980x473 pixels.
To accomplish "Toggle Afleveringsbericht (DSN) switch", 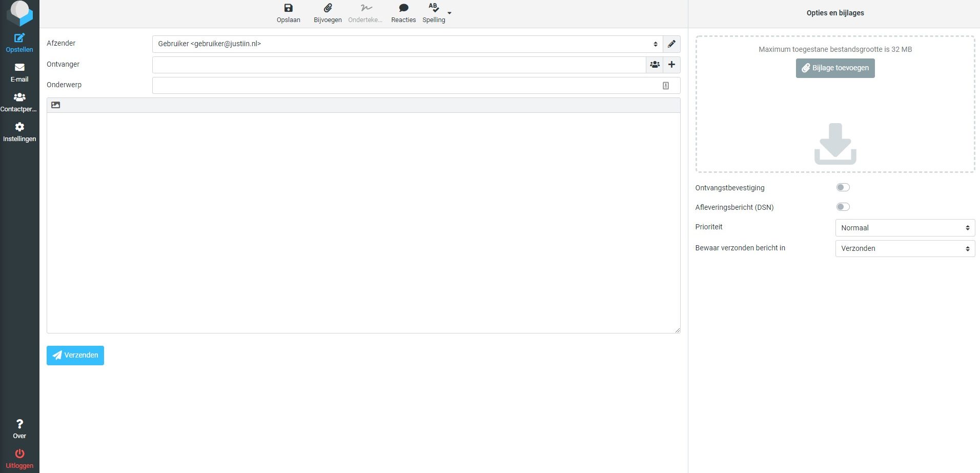I will [843, 207].
